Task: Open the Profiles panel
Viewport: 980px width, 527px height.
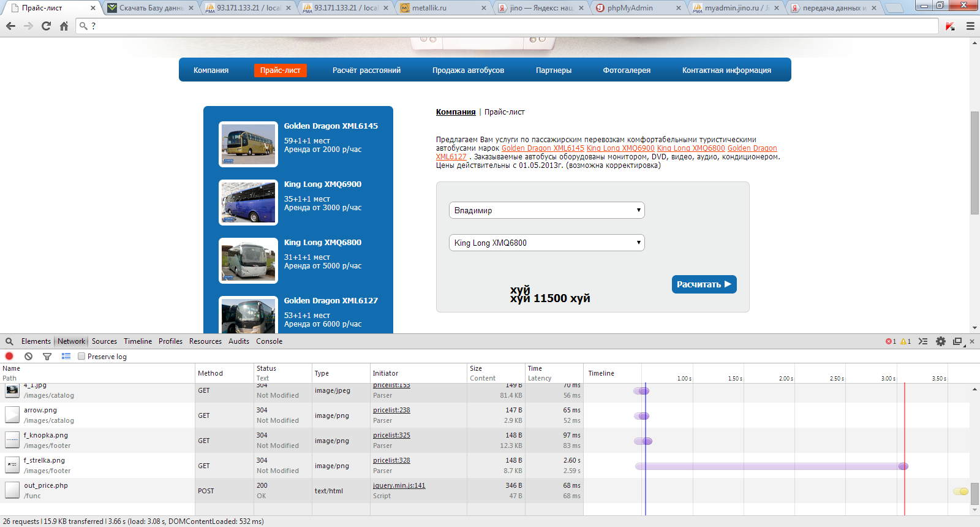Action: tap(170, 341)
